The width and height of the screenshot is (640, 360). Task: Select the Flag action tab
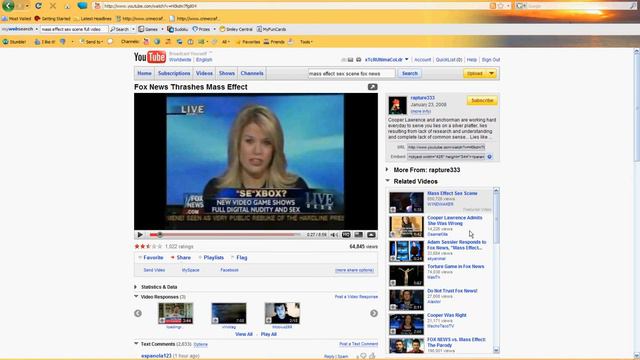[239, 258]
